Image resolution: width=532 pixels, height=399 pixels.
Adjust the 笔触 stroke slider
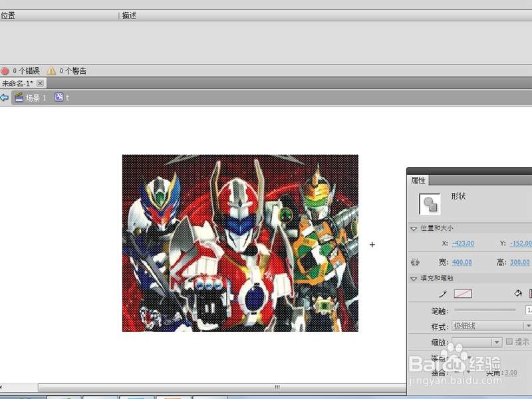coord(485,310)
